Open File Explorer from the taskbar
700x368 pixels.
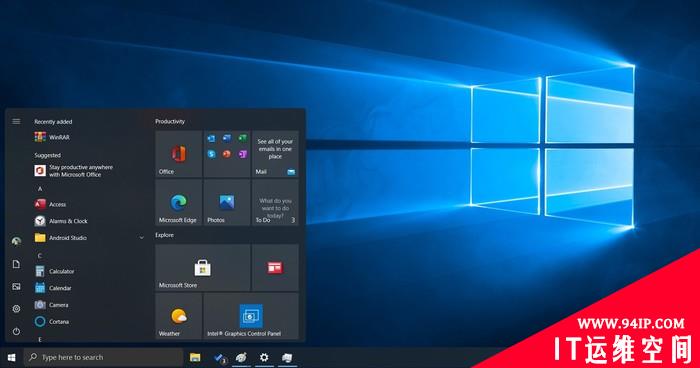(x=195, y=357)
